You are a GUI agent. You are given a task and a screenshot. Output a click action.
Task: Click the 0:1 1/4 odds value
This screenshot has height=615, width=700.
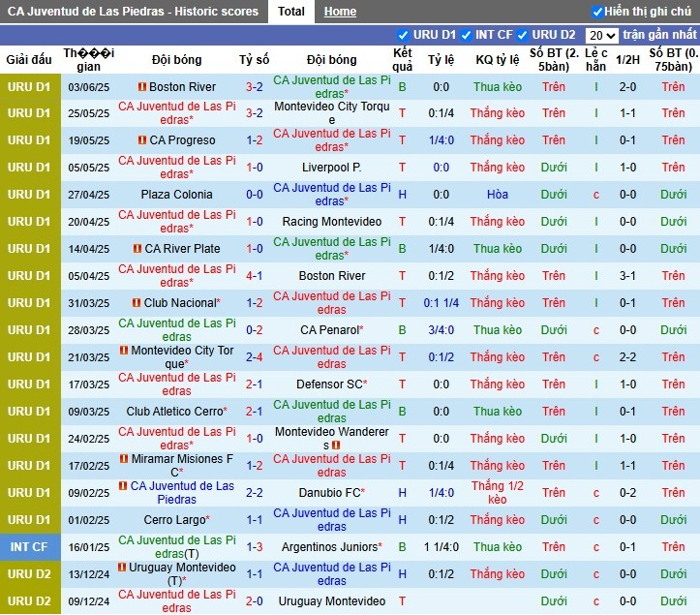point(441,303)
